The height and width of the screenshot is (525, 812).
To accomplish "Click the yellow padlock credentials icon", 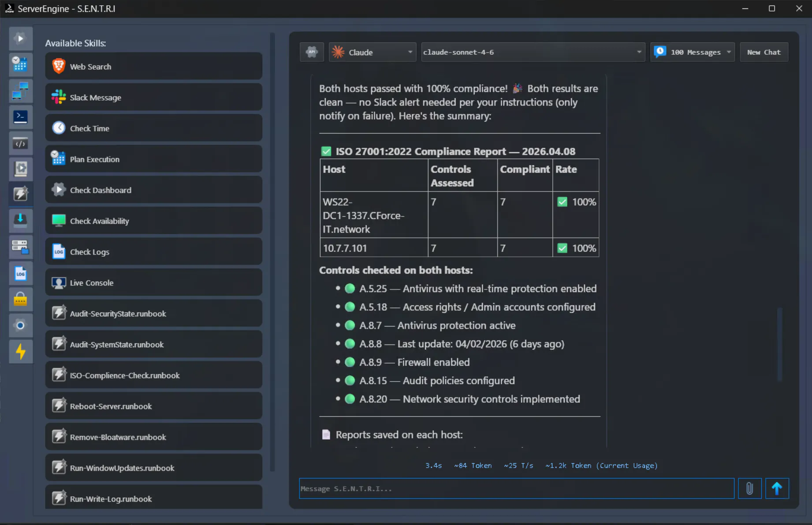I will pos(20,300).
